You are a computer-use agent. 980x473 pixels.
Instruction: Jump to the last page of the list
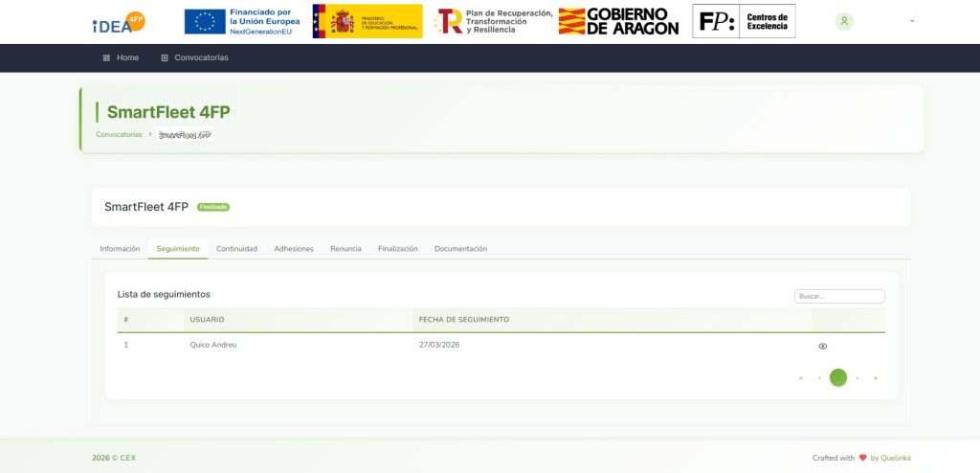click(x=876, y=378)
